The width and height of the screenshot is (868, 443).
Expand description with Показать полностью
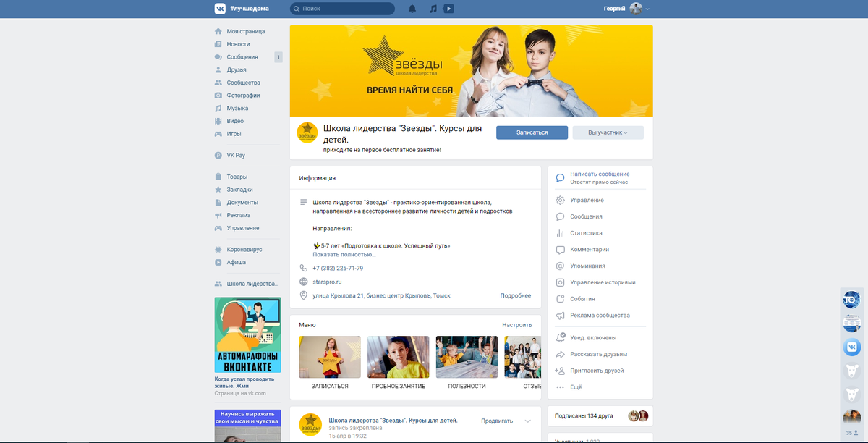pyautogui.click(x=344, y=255)
